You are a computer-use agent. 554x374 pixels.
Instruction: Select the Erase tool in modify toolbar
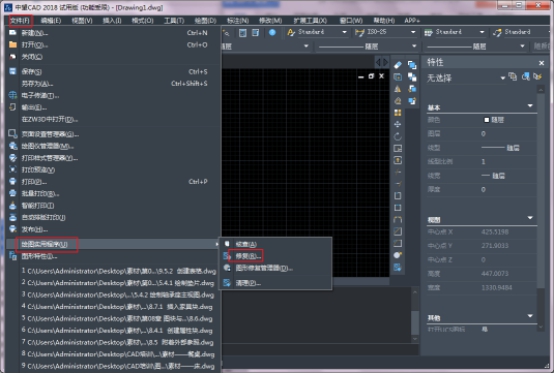click(398, 65)
